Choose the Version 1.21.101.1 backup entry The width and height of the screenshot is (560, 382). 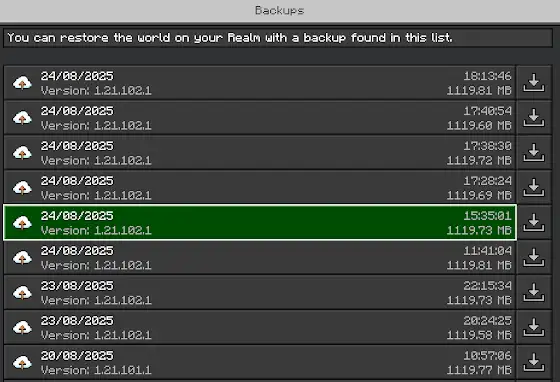(x=260, y=362)
